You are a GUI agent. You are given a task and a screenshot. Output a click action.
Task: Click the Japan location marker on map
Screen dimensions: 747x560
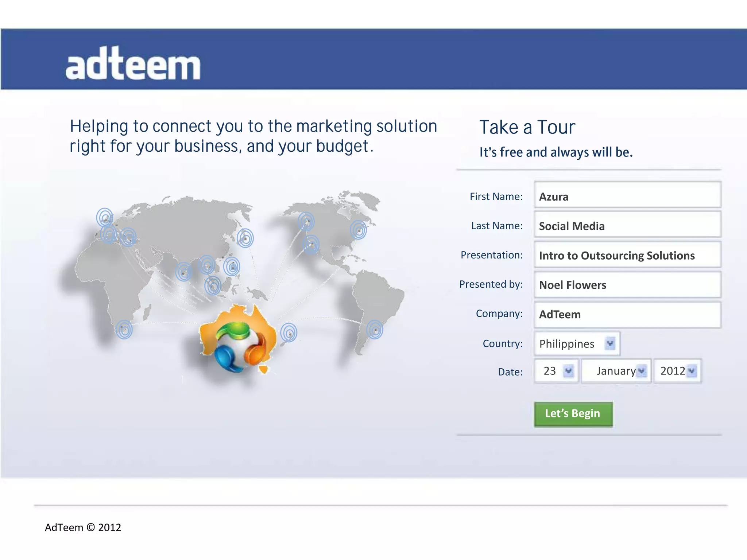(x=245, y=238)
